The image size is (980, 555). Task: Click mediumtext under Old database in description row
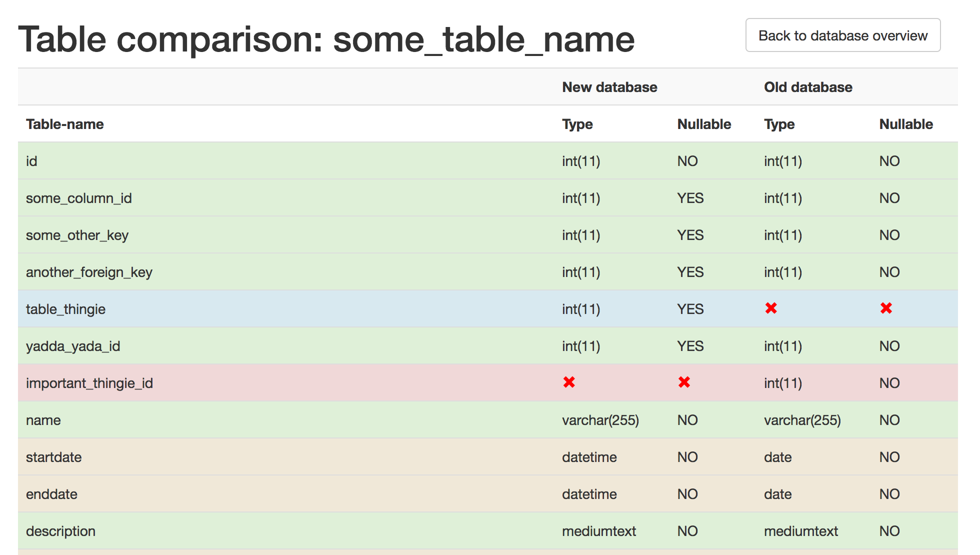[800, 531]
